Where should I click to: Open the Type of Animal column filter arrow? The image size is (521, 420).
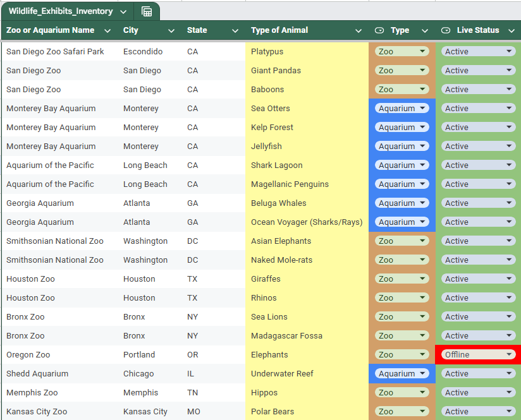click(358, 31)
